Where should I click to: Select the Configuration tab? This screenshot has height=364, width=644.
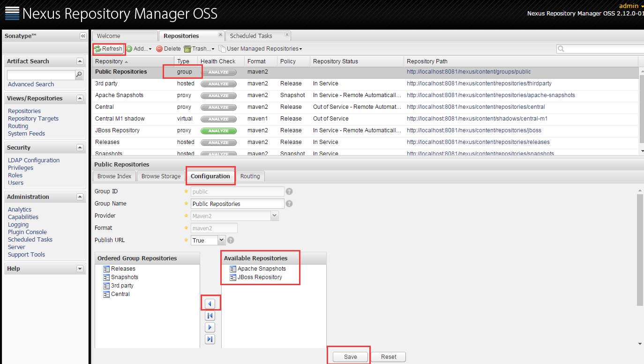210,176
